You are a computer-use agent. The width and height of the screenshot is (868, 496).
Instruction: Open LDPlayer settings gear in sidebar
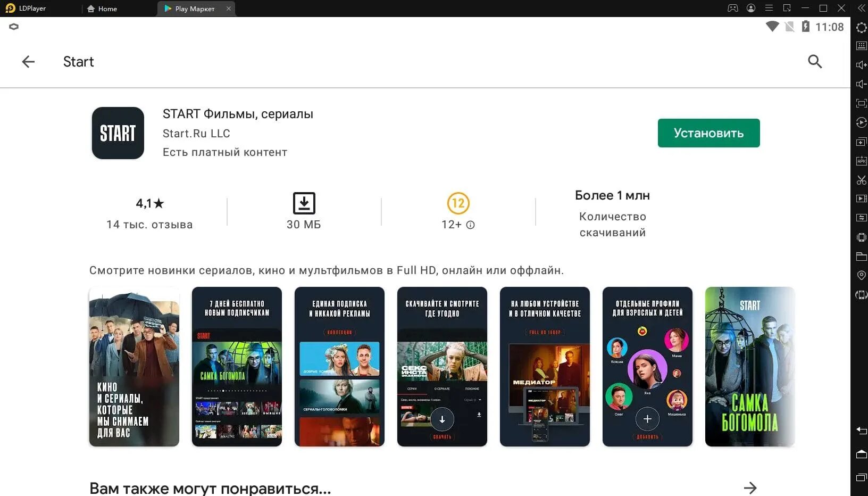861,28
